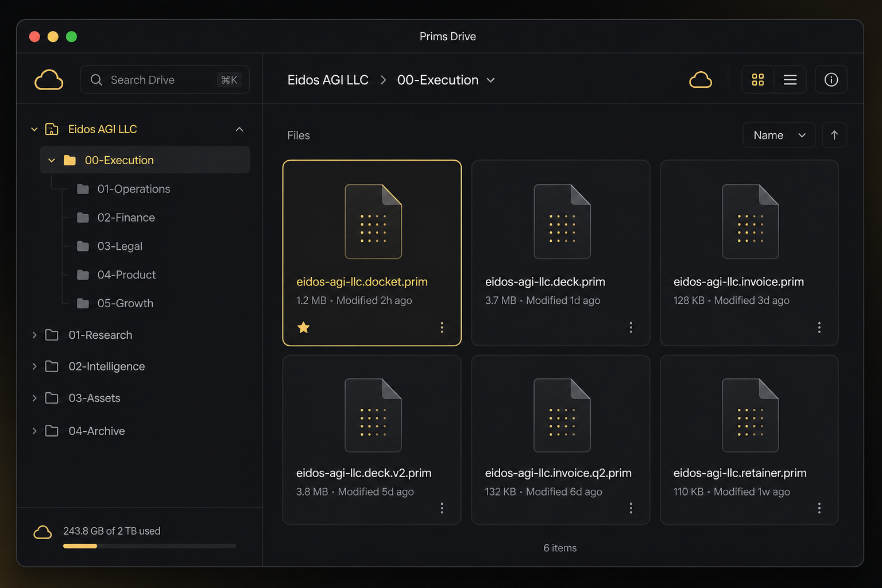This screenshot has width=882, height=588.
Task: Click the storage cloud icon at the sidebar bottom
Action: tap(42, 532)
